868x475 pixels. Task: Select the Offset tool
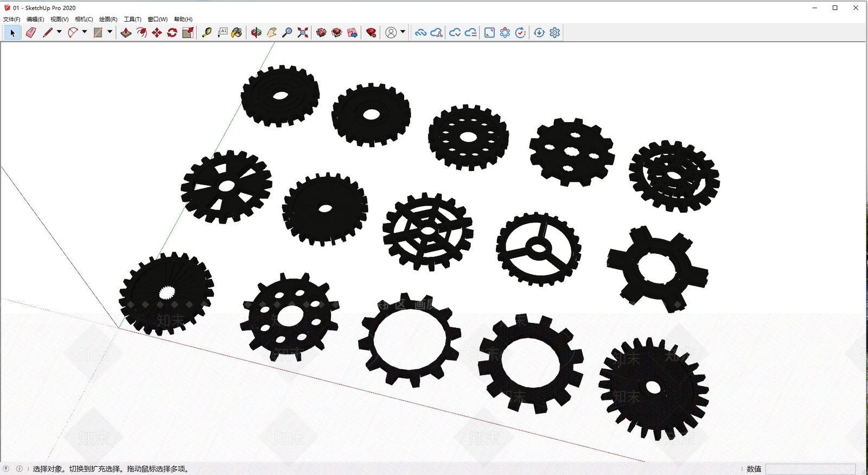(x=142, y=33)
